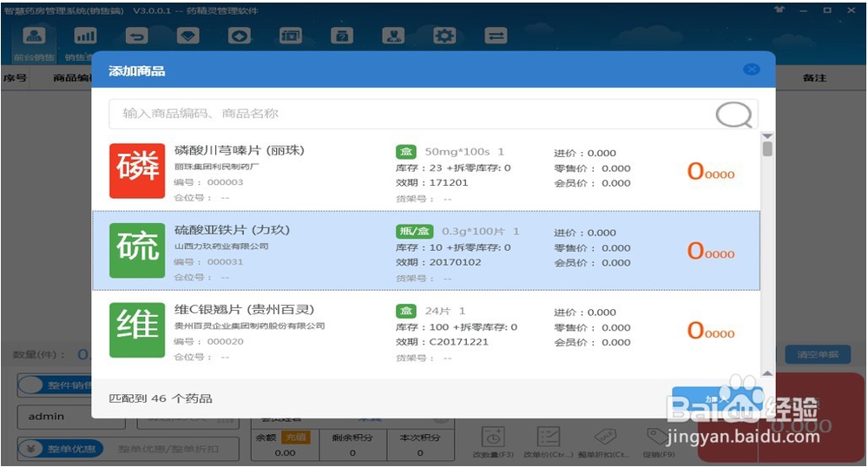
Task: Close the 添加商品 dialog
Action: click(751, 69)
